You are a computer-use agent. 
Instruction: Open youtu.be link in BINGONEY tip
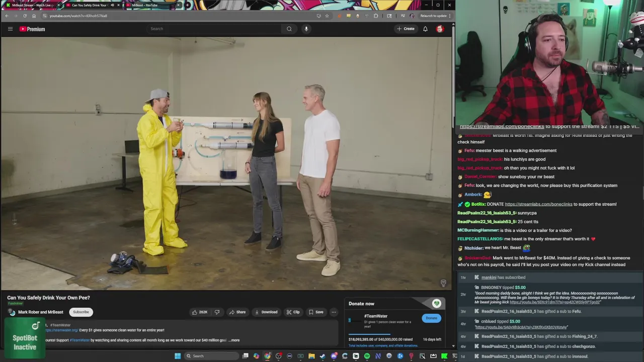[554, 302]
